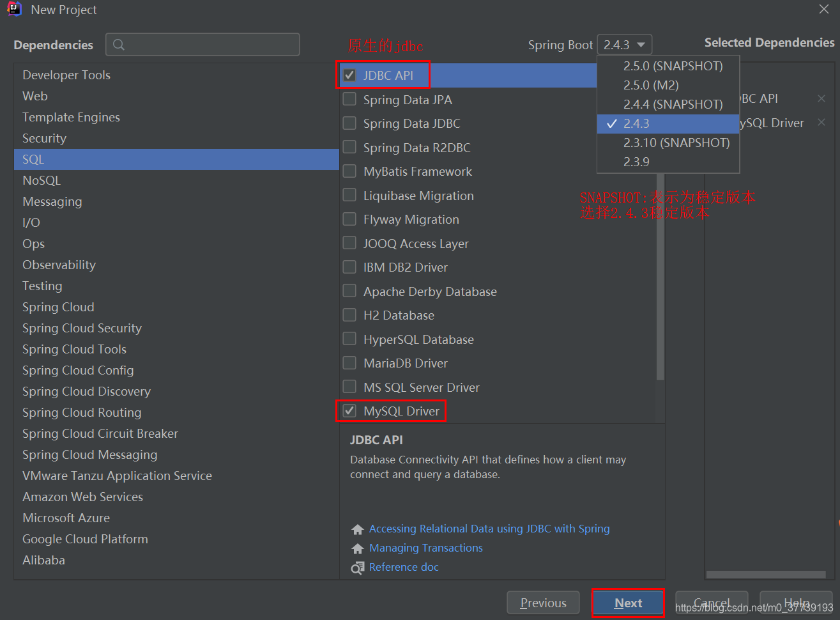Click the IntelliJ logo in title bar
The height and width of the screenshot is (620, 840).
coord(14,10)
